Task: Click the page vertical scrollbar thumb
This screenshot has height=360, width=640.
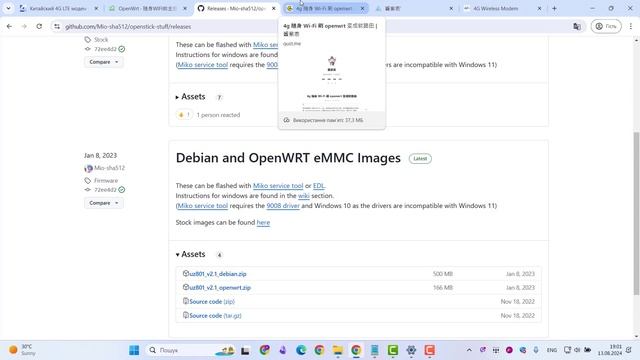Action: pos(636,213)
